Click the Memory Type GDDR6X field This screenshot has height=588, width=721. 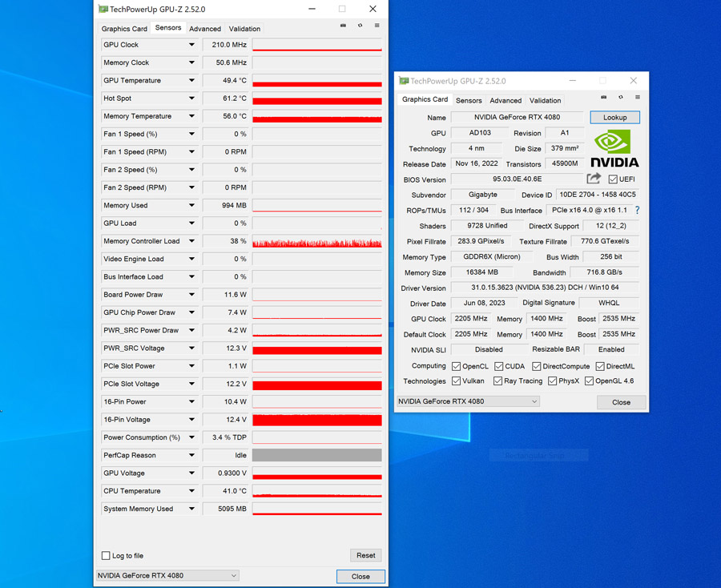pos(492,256)
